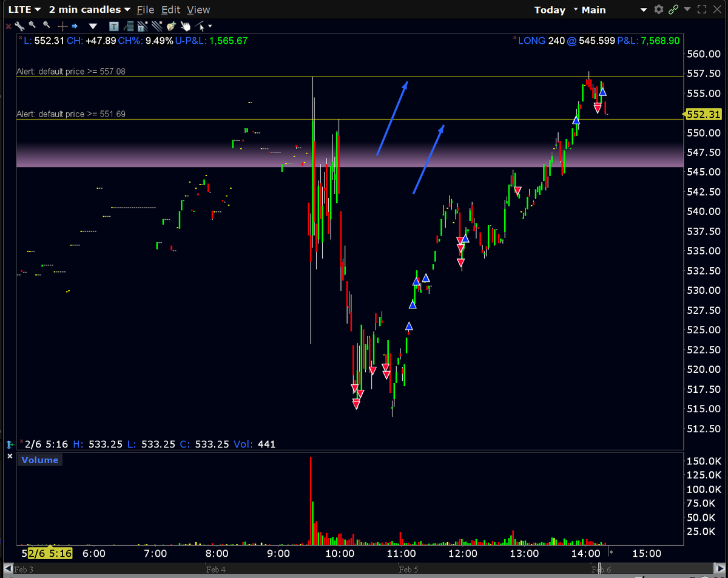Click the Volume study label

click(40, 460)
